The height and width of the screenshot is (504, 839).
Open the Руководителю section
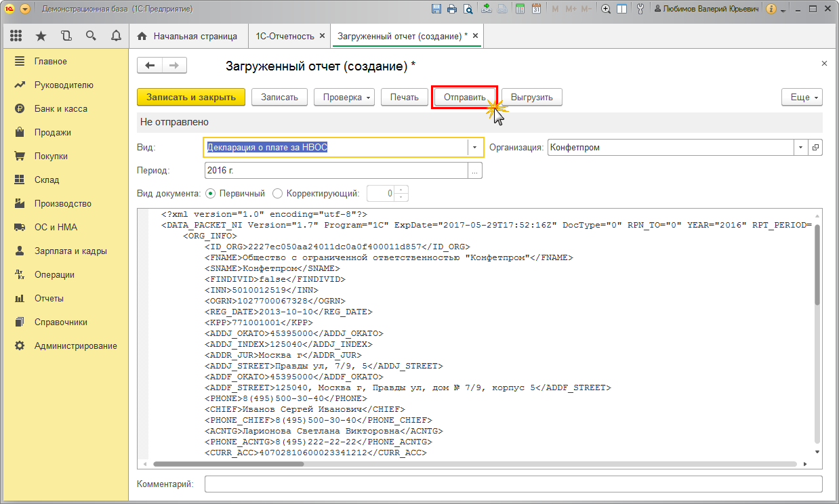(x=66, y=85)
